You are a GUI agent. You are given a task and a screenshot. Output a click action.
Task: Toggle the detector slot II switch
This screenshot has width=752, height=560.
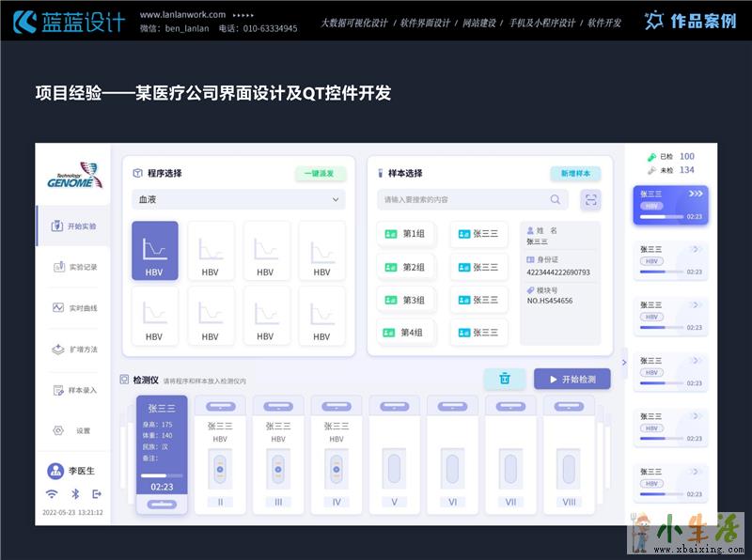[x=220, y=468]
